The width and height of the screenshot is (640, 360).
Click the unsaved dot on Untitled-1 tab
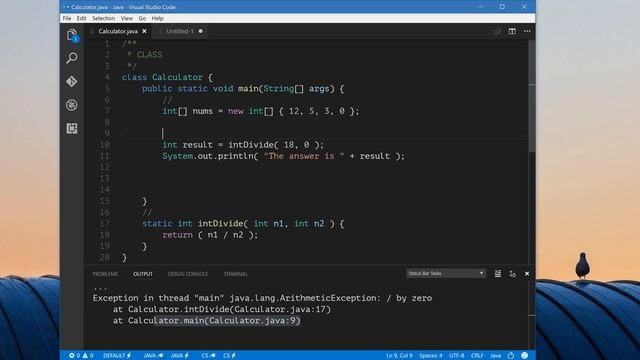(200, 31)
